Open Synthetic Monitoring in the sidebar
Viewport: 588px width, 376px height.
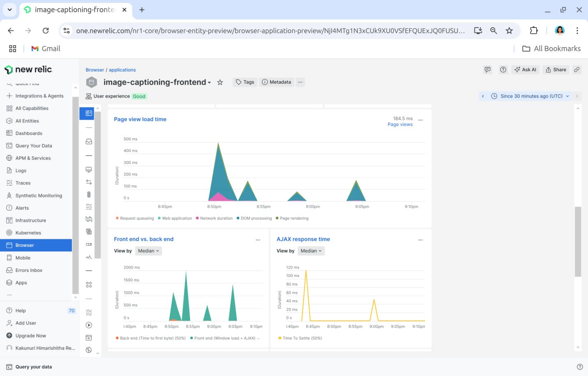(x=39, y=196)
